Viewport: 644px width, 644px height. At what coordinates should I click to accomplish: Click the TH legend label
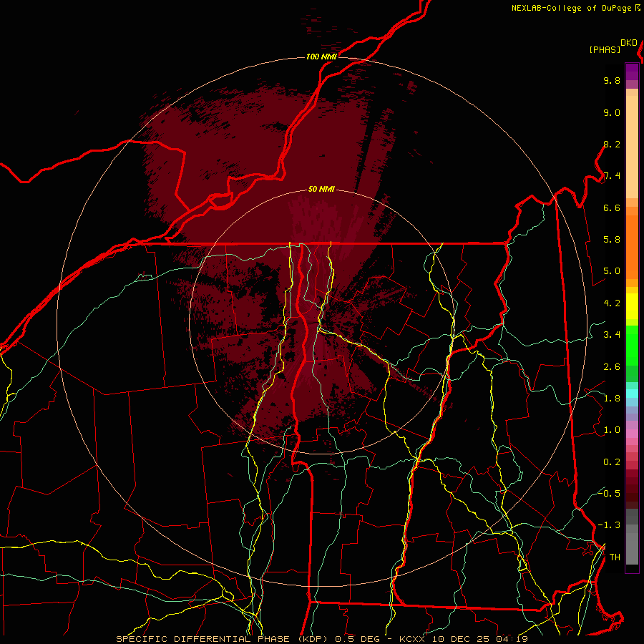coord(615,557)
